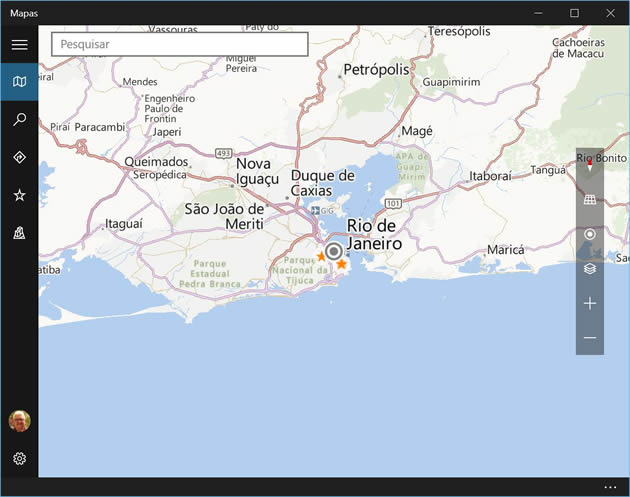This screenshot has width=630, height=497.
Task: Select the Map view sidebar icon
Action: [x=19, y=82]
